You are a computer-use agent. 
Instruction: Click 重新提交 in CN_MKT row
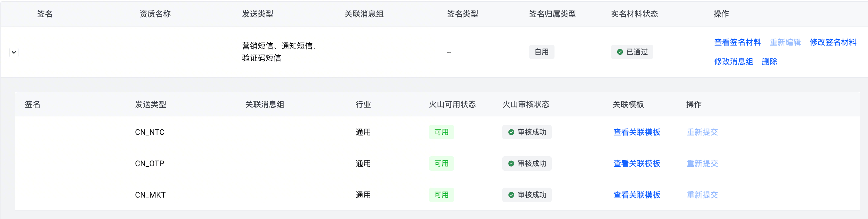[702, 195]
